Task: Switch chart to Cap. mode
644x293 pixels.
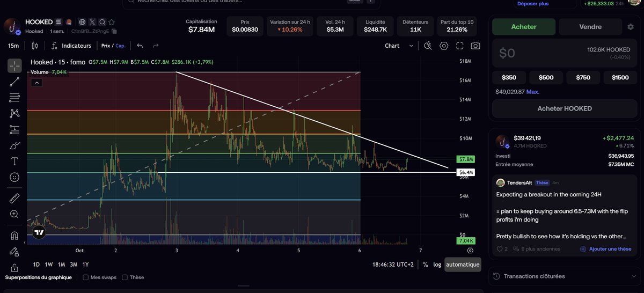Action: pyautogui.click(x=120, y=46)
